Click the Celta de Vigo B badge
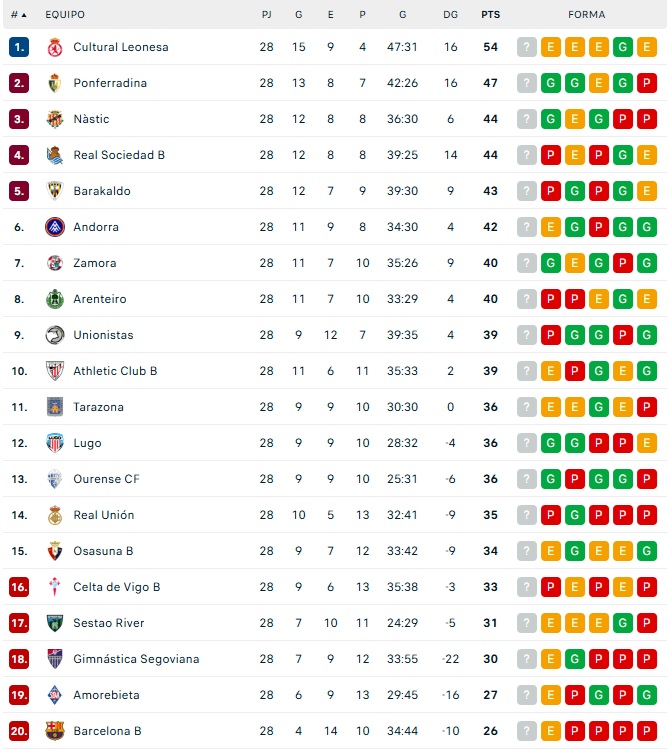Viewport: 670px width, 754px height. click(x=55, y=587)
